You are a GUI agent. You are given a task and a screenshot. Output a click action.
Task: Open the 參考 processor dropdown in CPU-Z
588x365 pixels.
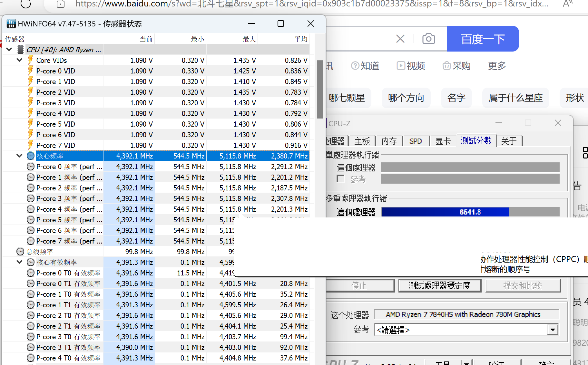tap(553, 330)
